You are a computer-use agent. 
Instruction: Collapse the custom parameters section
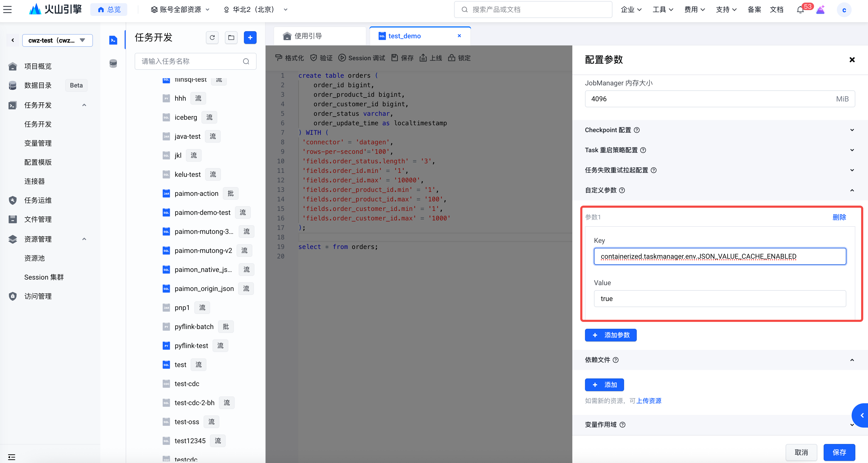[x=852, y=190]
